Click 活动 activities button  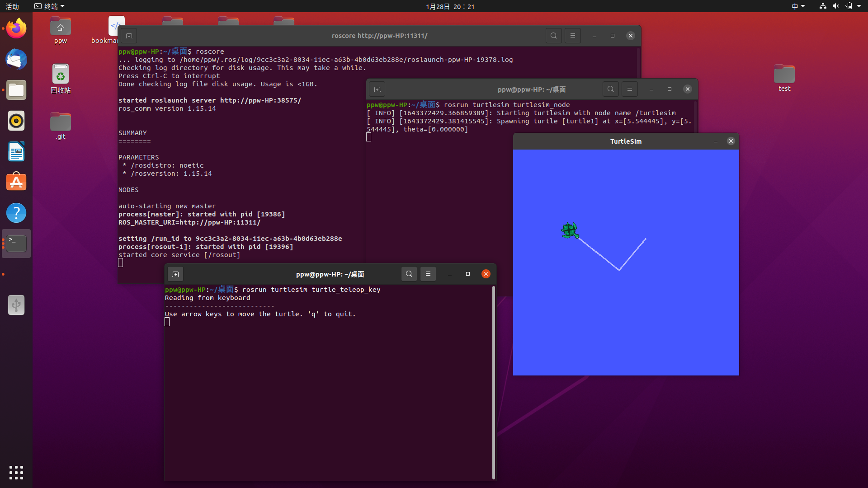point(12,6)
